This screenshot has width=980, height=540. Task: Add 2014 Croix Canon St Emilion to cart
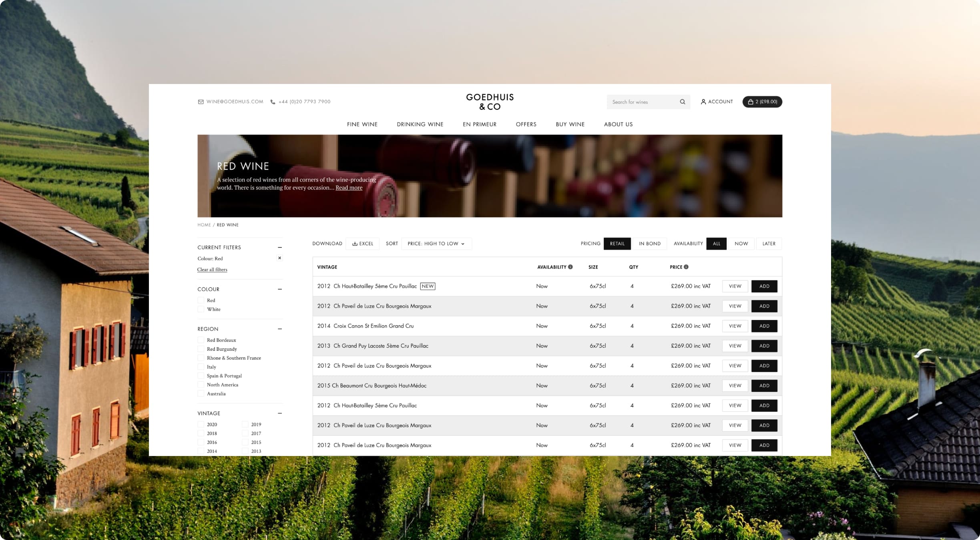tap(764, 326)
